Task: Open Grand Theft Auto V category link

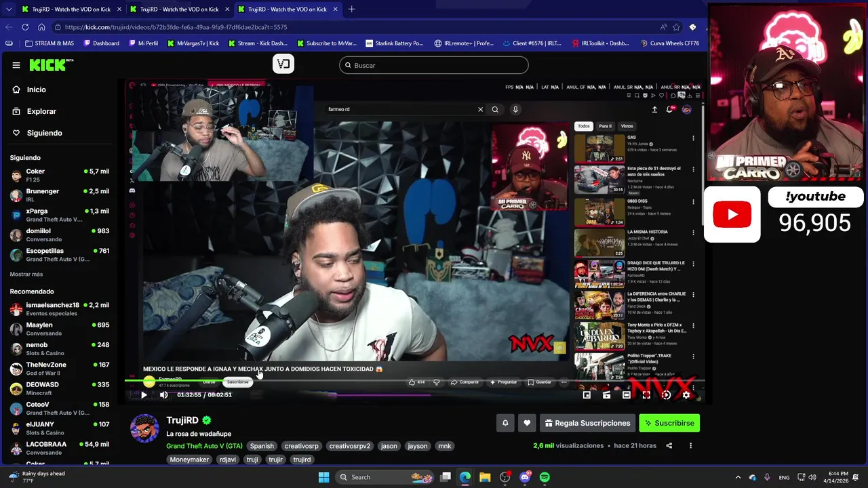Action: click(x=204, y=446)
